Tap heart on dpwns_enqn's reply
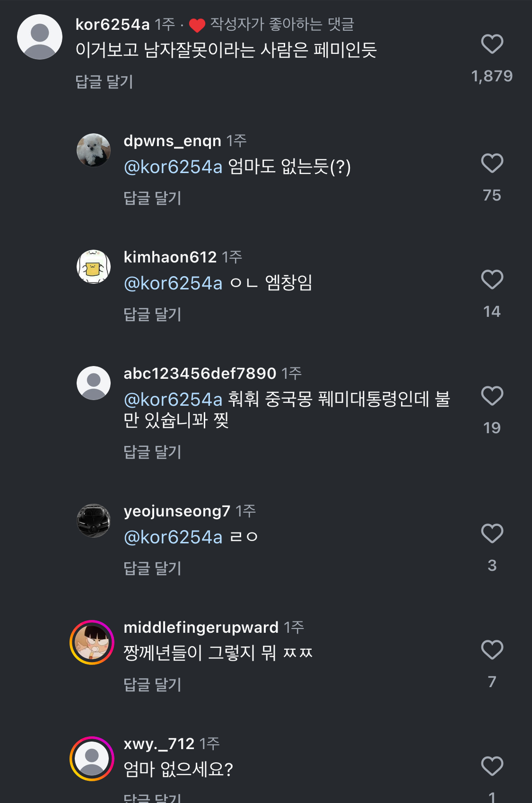The width and height of the screenshot is (532, 803). 492,164
